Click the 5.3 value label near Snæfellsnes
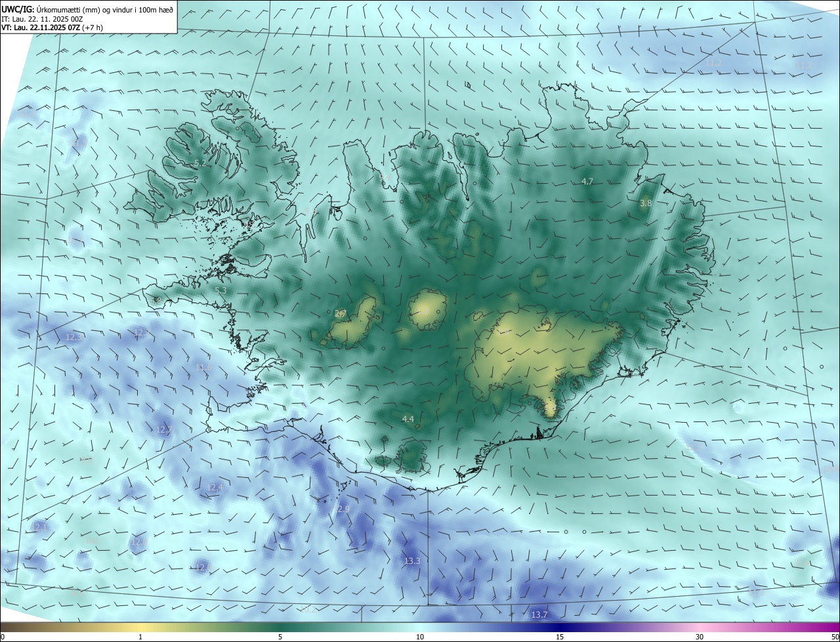This screenshot has width=840, height=642. tap(220, 290)
